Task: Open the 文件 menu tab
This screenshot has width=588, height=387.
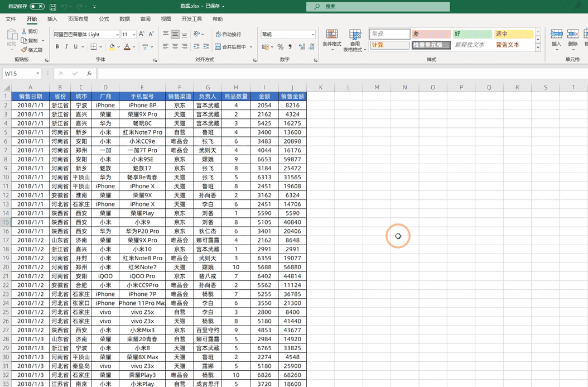Action: tap(11, 19)
